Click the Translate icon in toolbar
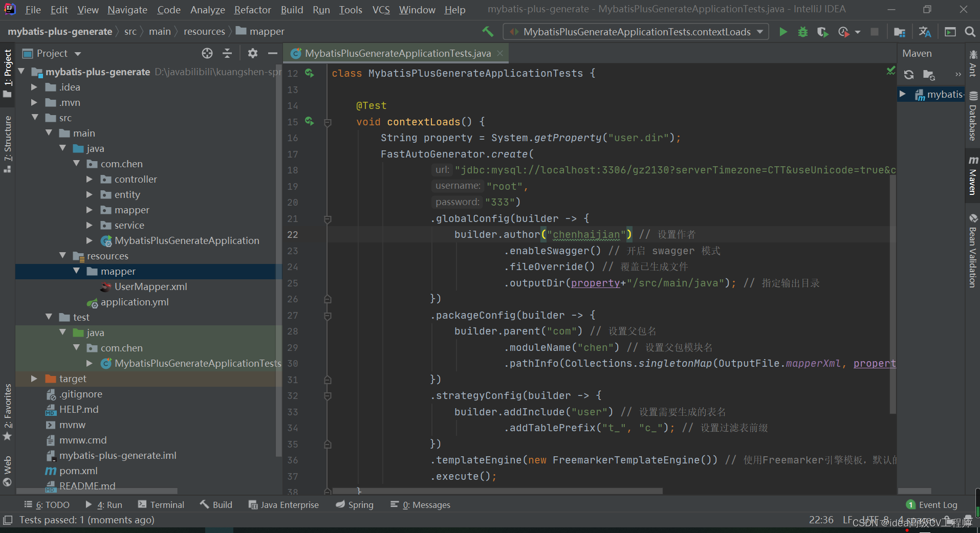 click(x=925, y=32)
